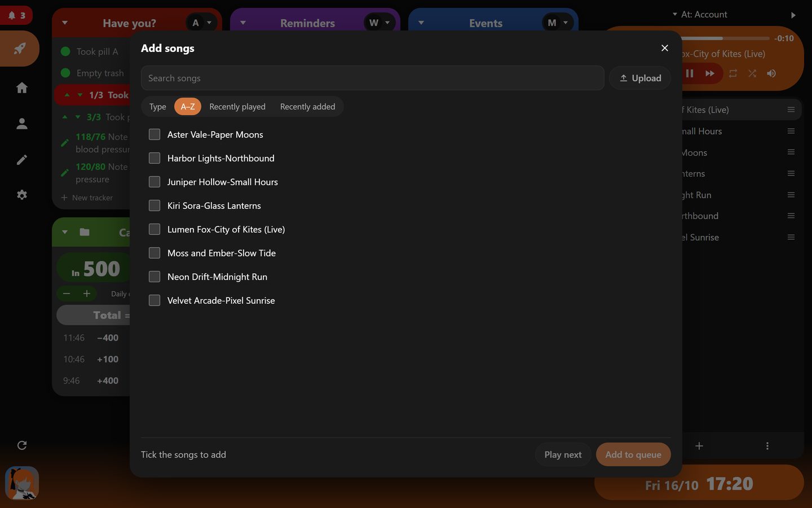Collapse the Have you? panel arrow

[65, 23]
